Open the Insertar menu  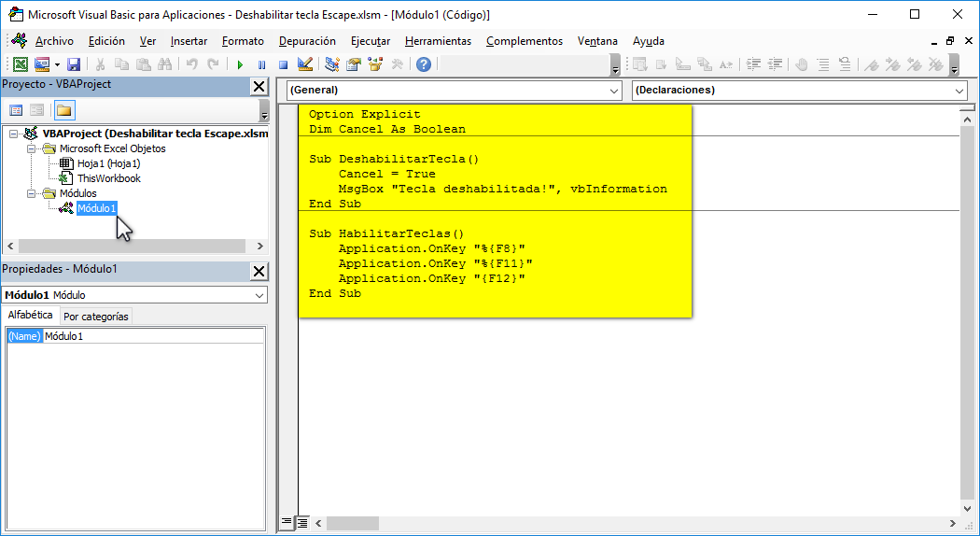click(x=189, y=41)
